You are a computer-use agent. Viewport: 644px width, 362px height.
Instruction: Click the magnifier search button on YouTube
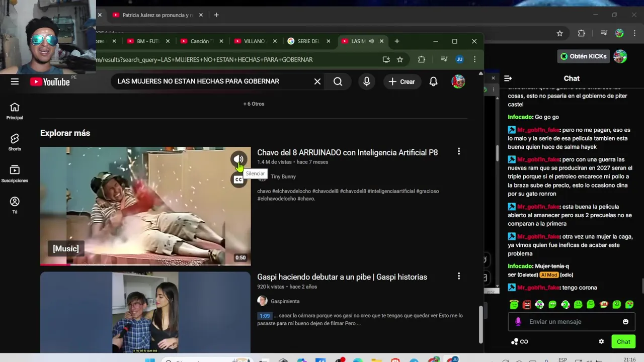tap(338, 81)
